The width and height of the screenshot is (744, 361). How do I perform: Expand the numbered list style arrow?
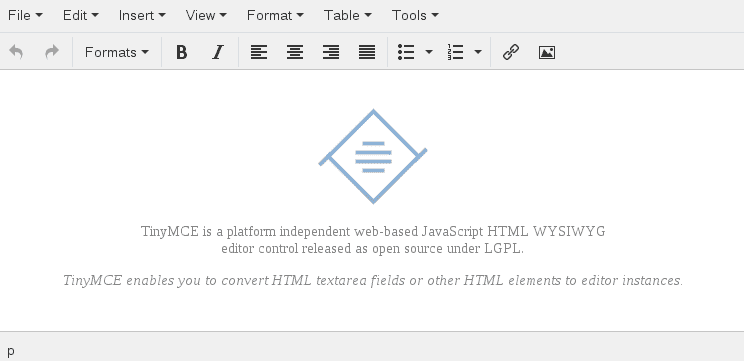(x=478, y=52)
